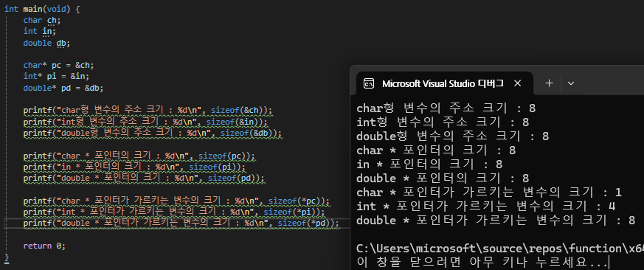Click the console icon on the terminal tab
This screenshot has height=270, width=644.
[x=368, y=83]
